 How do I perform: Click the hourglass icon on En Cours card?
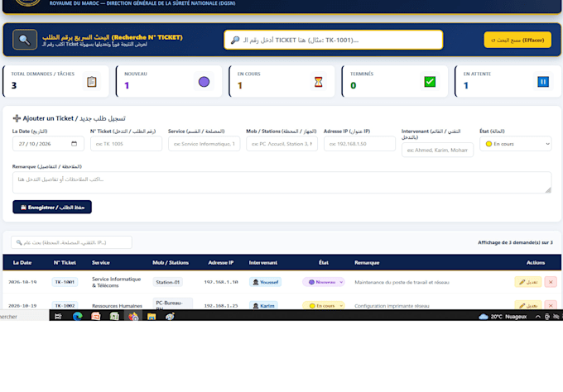[x=318, y=82]
